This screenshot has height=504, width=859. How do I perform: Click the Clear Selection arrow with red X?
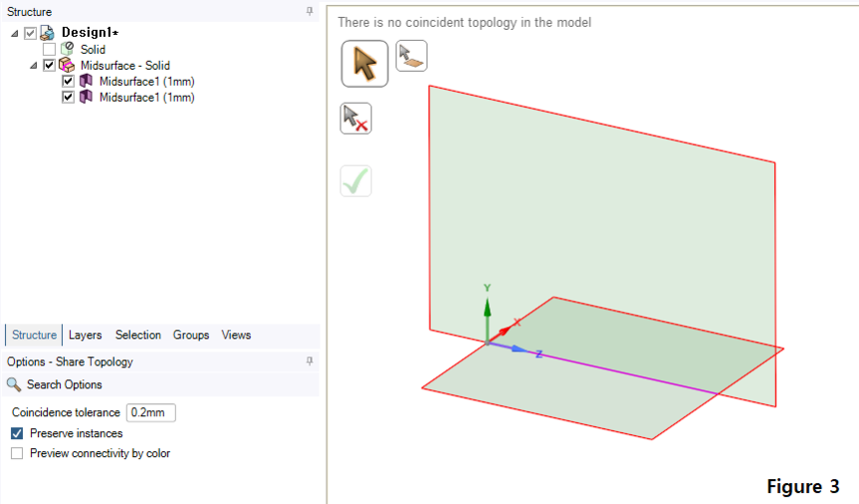click(x=356, y=118)
